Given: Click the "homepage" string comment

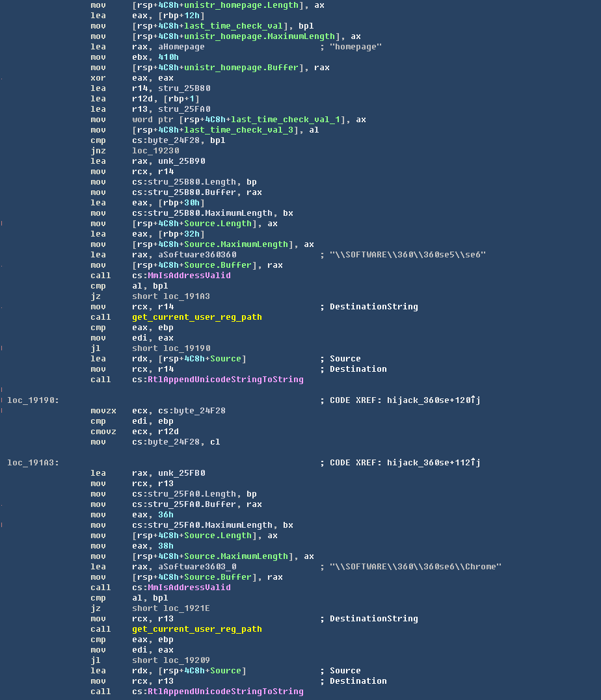Looking at the screenshot, I should coord(356,47).
